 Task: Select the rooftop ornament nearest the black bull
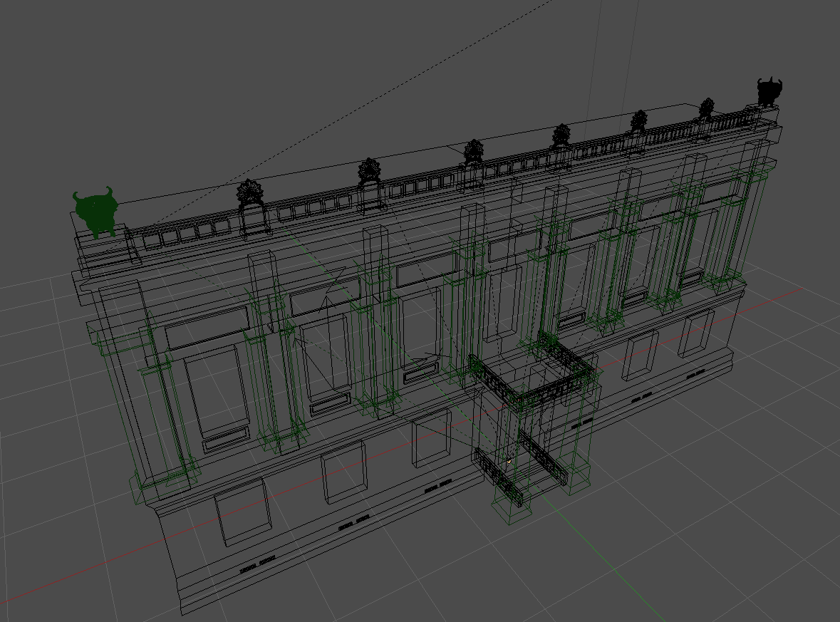707,110
